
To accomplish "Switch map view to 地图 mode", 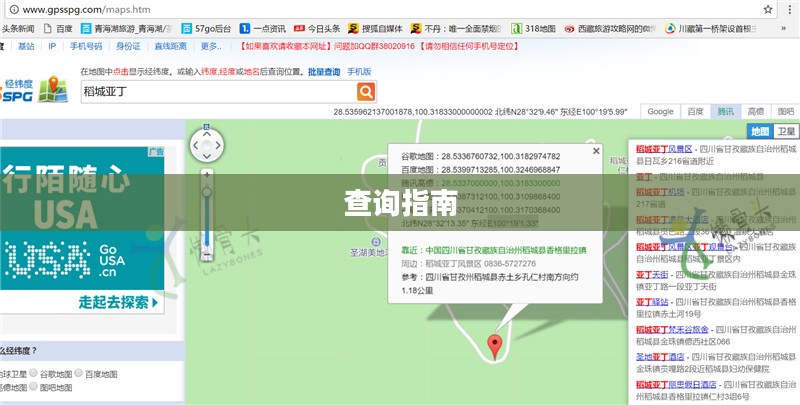I will pyautogui.click(x=760, y=131).
